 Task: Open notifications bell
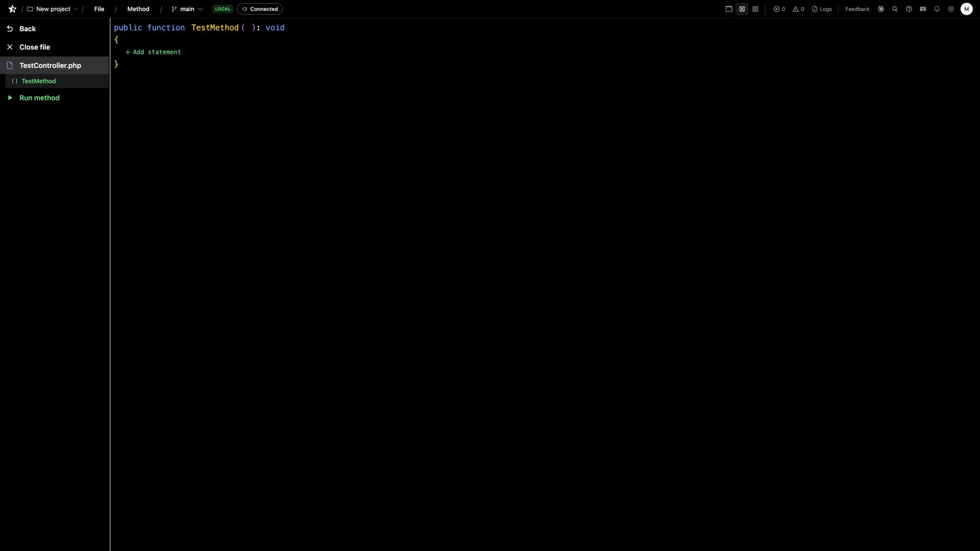point(937,9)
